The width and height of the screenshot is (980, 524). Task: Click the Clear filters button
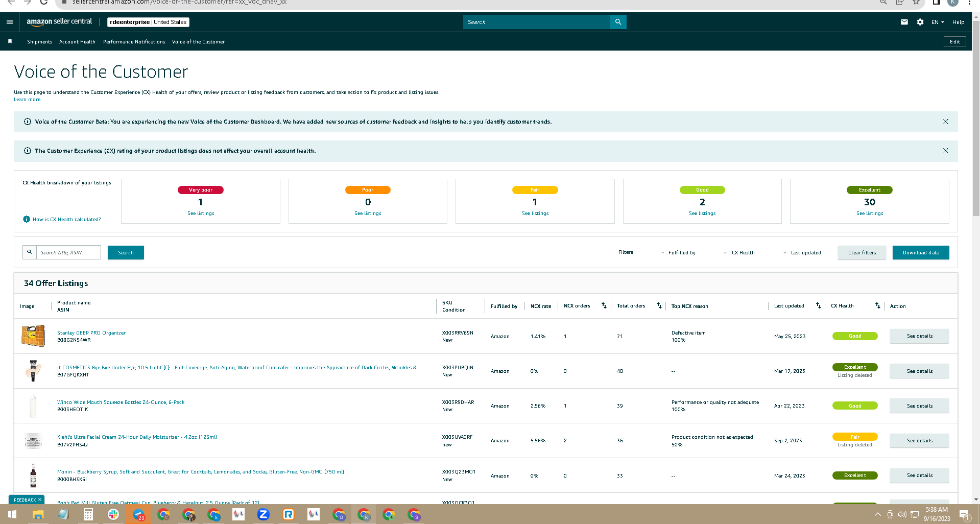click(862, 252)
